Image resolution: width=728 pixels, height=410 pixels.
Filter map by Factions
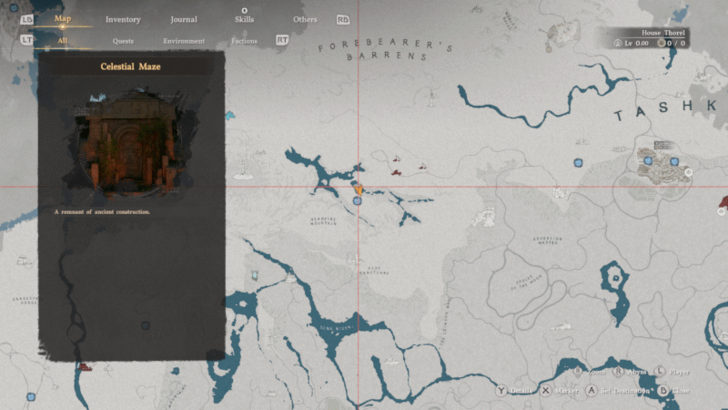click(244, 41)
